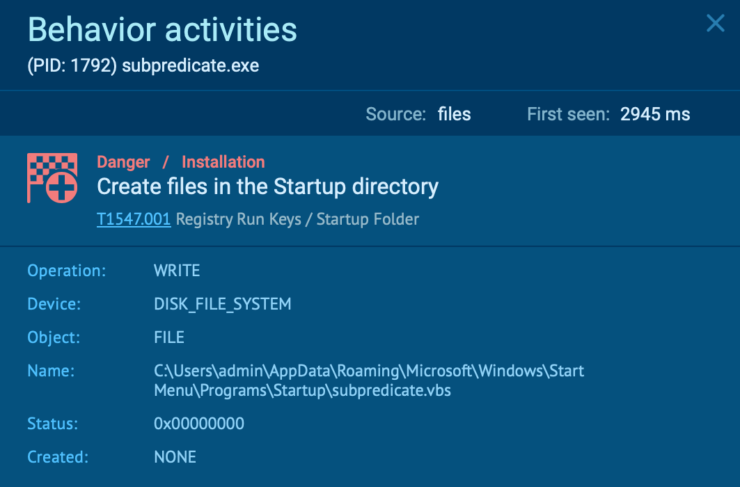Select the status code 0x00000000
Image resolution: width=740 pixels, height=487 pixels.
click(x=198, y=424)
